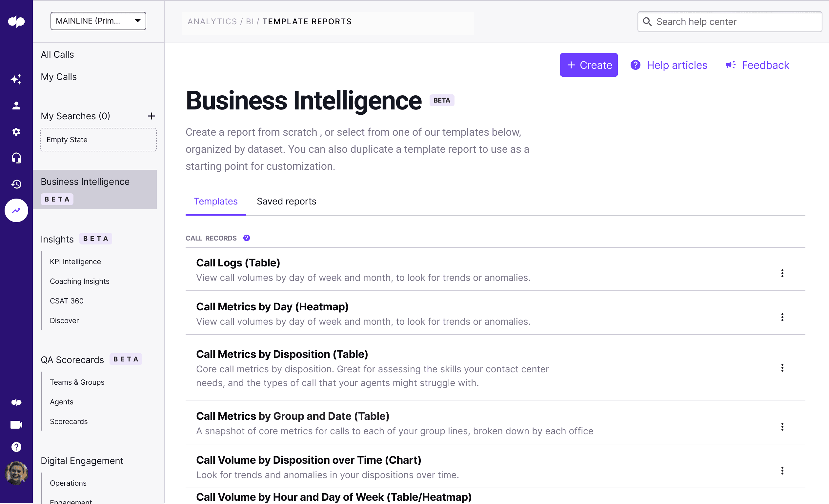829x504 pixels.
Task: Open the contacts person icon
Action: point(16,106)
